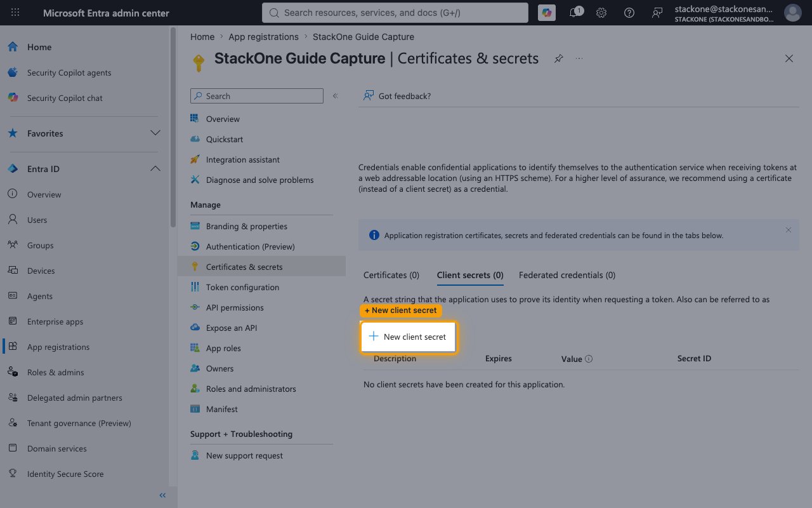Click the left sidebar scrollbar
The width and height of the screenshot is (812, 508).
173,127
